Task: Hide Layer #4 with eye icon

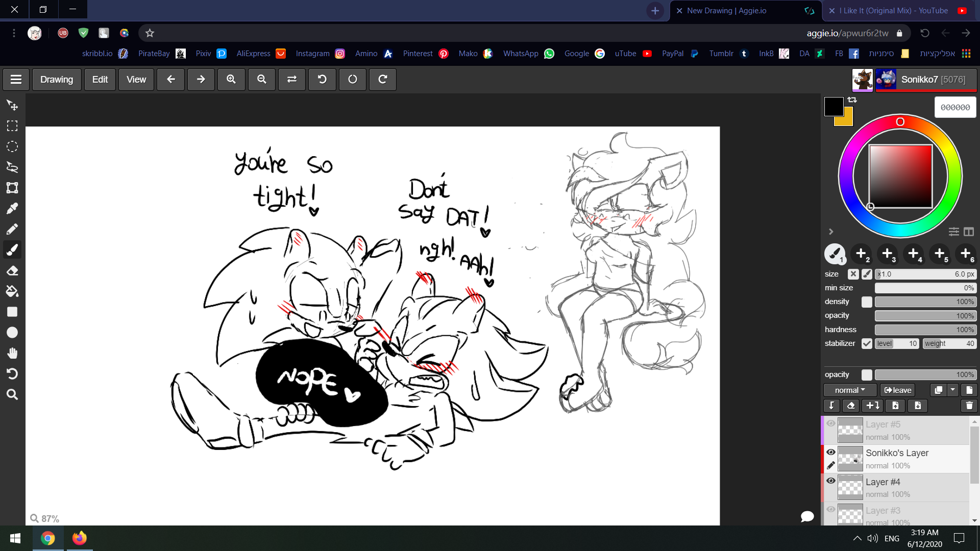Action: [831, 481]
